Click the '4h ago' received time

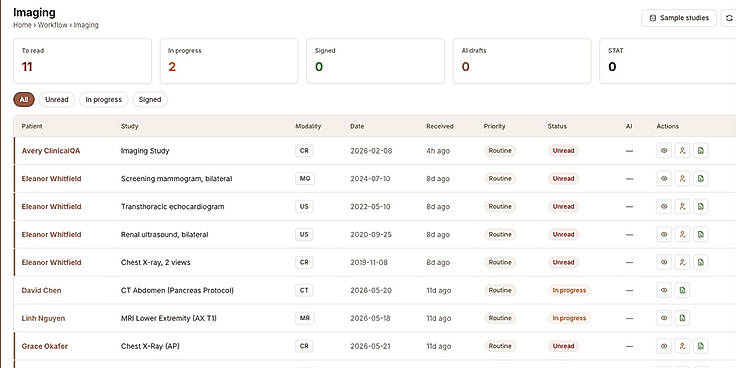click(438, 151)
